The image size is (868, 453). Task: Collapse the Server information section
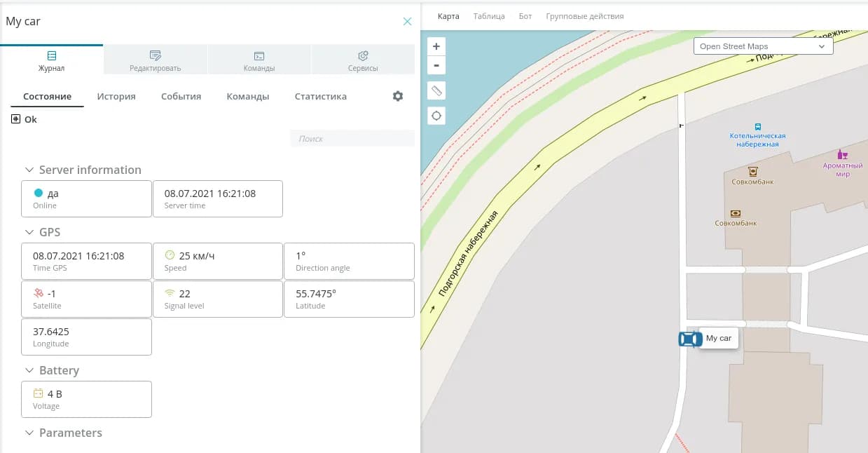click(29, 170)
